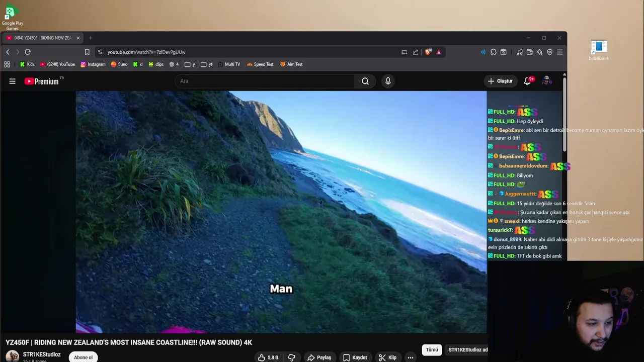Open the cast/picture-in-picture icon in address bar
Viewport: 644px width, 362px height.
pos(404,52)
